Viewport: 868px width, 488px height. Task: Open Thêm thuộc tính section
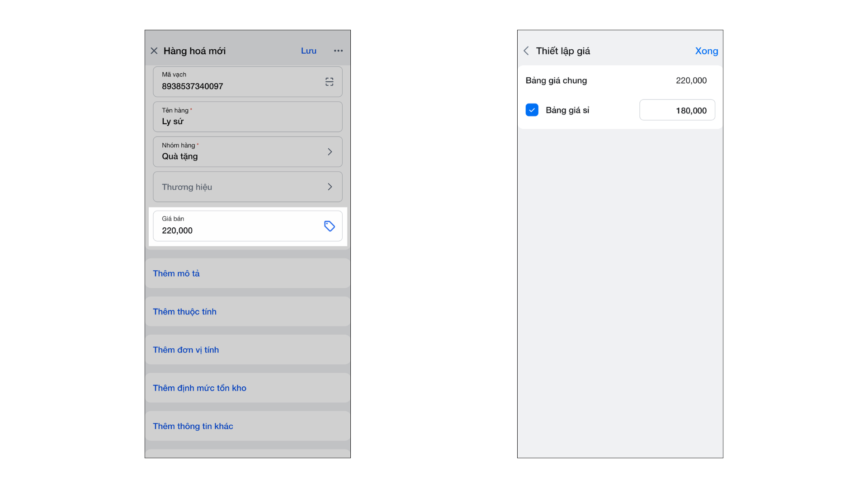point(184,312)
